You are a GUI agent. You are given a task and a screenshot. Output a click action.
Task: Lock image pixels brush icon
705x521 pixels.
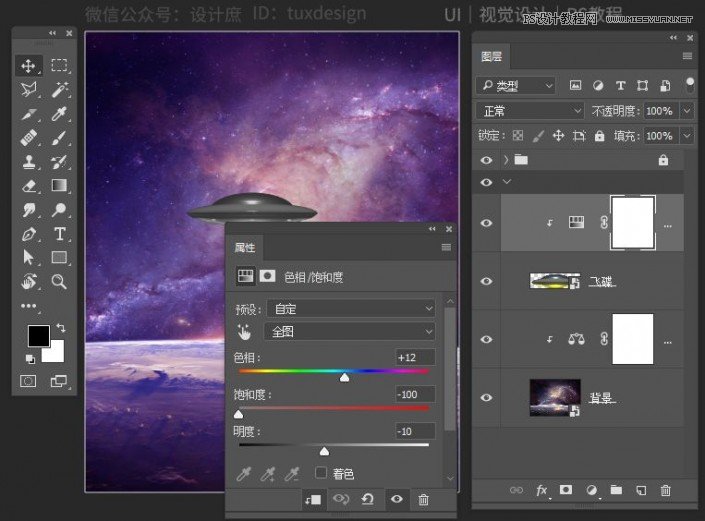538,136
